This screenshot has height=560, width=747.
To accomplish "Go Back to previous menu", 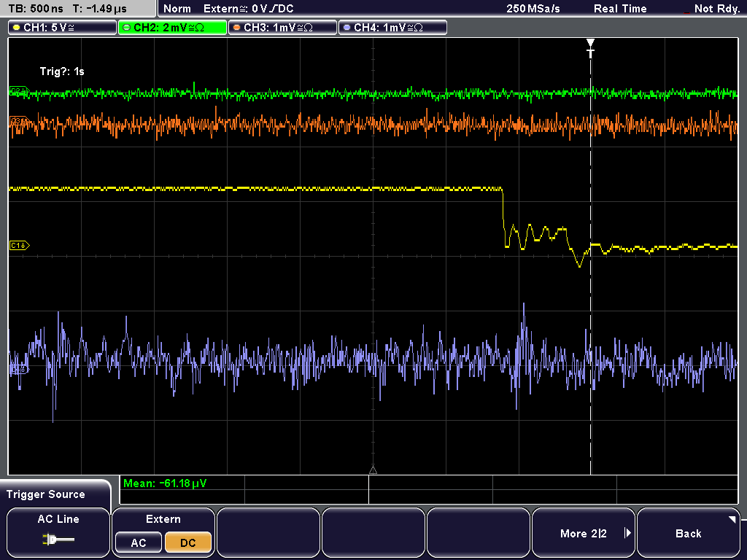I will coord(688,532).
